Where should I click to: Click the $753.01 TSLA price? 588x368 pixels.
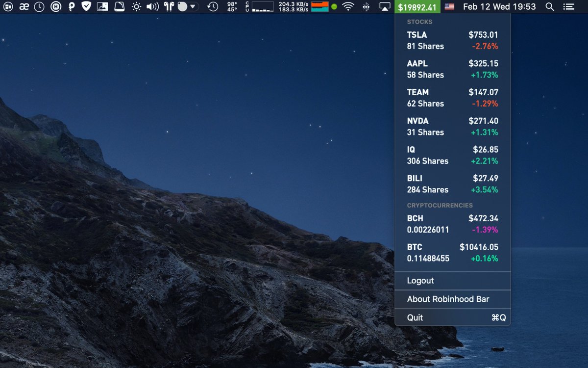[x=483, y=35]
